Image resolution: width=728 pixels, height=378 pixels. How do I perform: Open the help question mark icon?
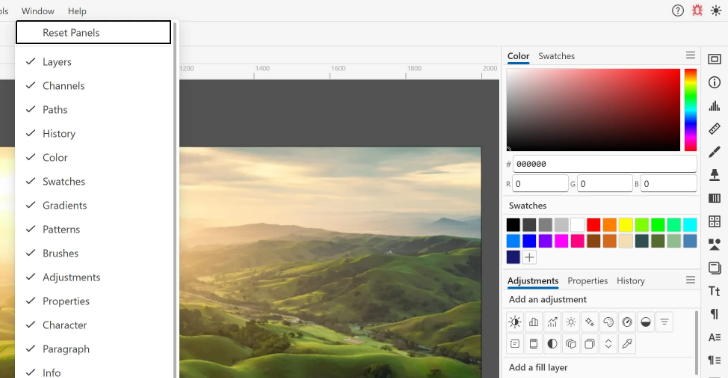click(677, 11)
